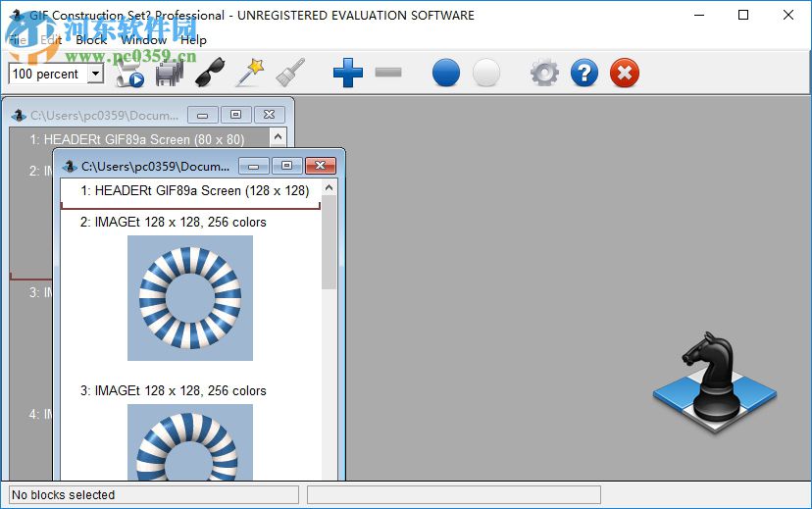The image size is (812, 509).
Task: Maximize the back document child window
Action: 235,115
